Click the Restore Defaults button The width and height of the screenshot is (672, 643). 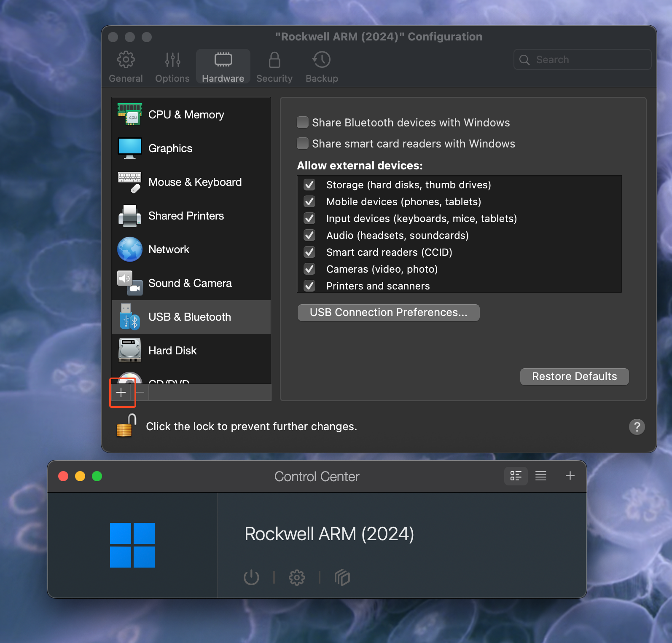[574, 376]
